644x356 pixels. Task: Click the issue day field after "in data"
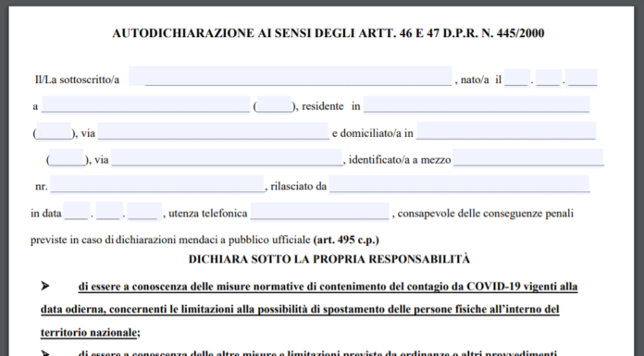click(x=77, y=211)
